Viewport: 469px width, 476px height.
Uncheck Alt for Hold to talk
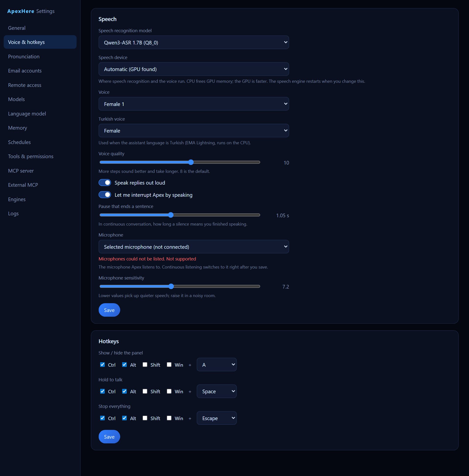point(124,391)
